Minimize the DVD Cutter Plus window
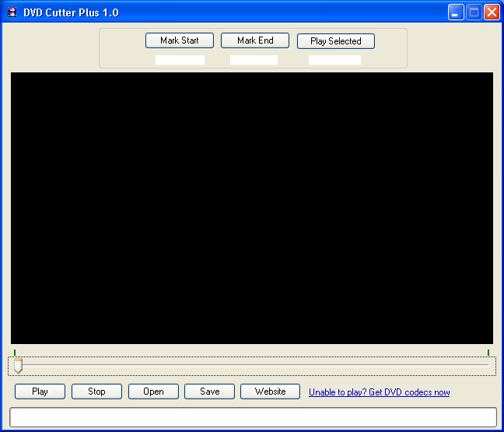 tap(456, 12)
